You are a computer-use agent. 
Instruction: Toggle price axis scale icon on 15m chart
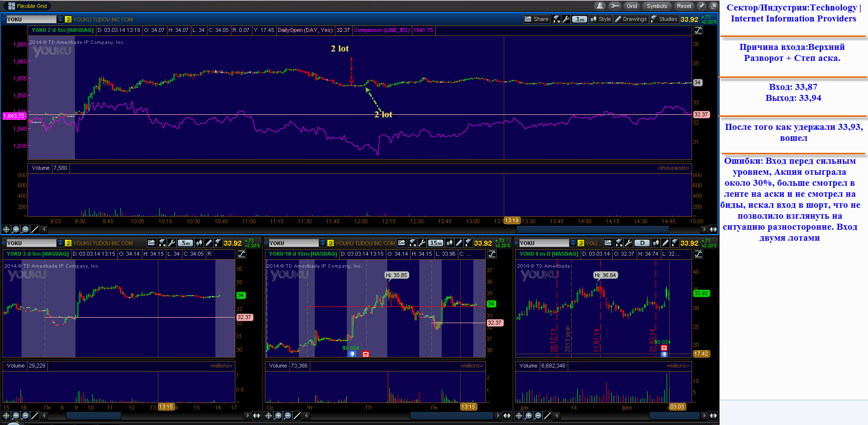click(492, 254)
